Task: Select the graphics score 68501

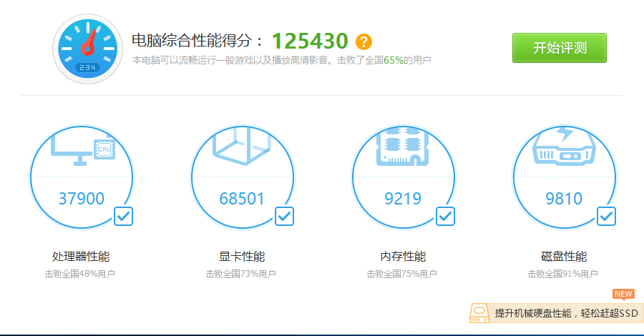Action: pos(242,199)
